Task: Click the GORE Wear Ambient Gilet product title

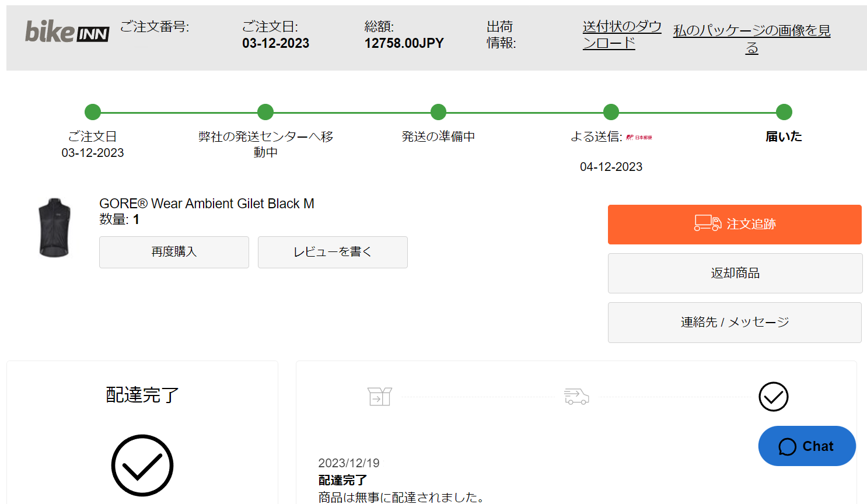Action: click(207, 204)
